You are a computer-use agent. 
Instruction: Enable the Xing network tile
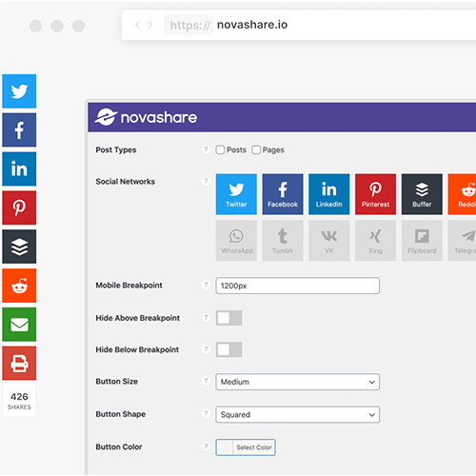[375, 241]
